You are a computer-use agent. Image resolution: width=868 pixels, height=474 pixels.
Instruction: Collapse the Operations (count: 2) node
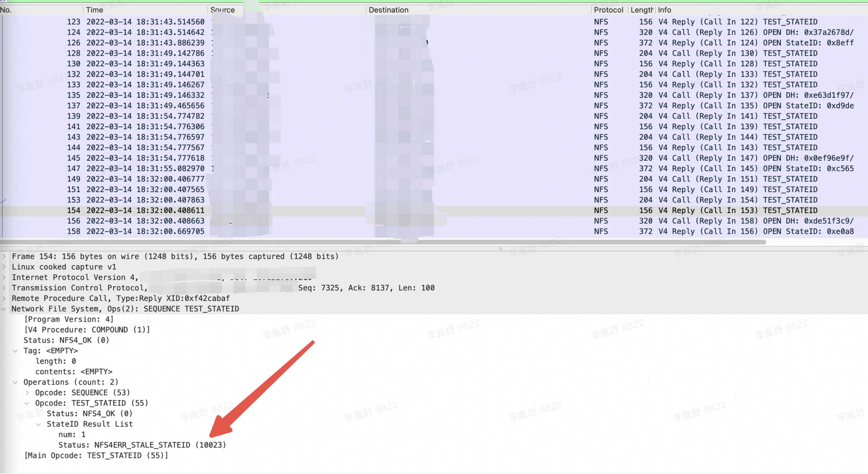click(15, 382)
